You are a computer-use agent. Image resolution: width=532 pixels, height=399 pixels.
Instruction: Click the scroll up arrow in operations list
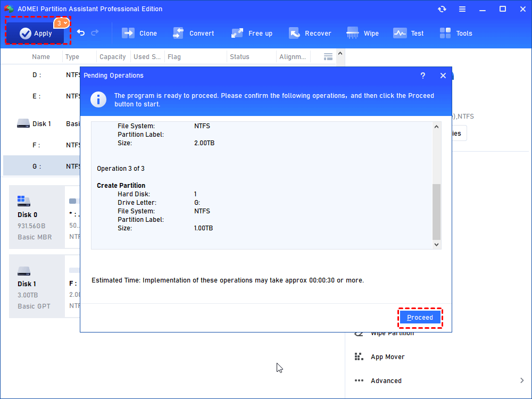437,127
